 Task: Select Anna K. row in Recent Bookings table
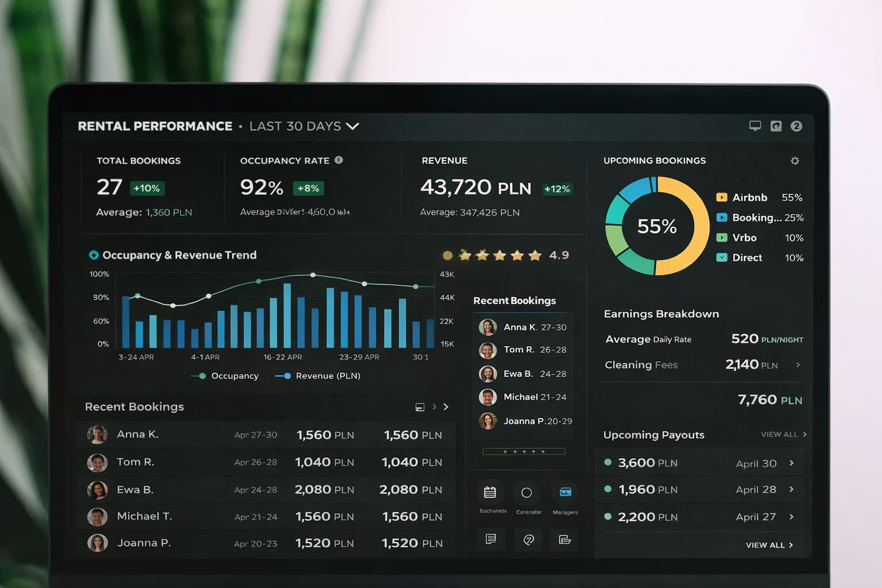265,435
